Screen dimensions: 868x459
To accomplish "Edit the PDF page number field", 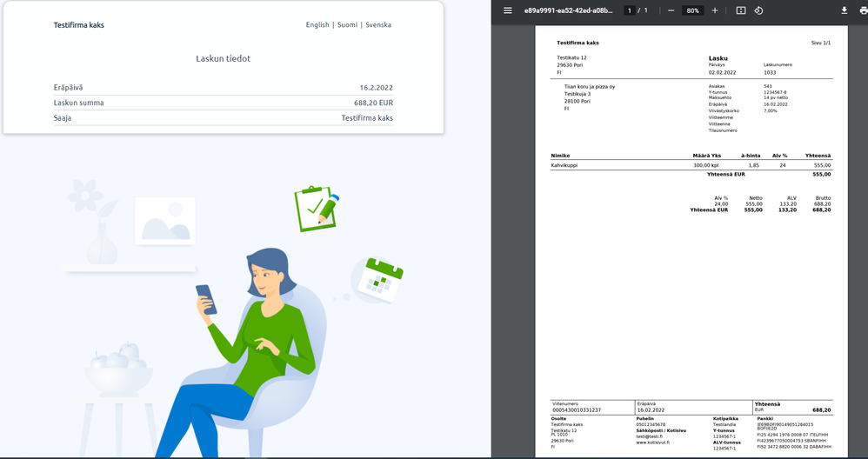I will [x=630, y=10].
